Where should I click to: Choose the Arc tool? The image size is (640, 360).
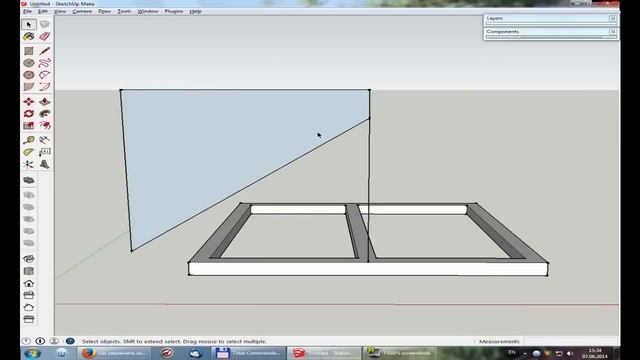tap(44, 75)
